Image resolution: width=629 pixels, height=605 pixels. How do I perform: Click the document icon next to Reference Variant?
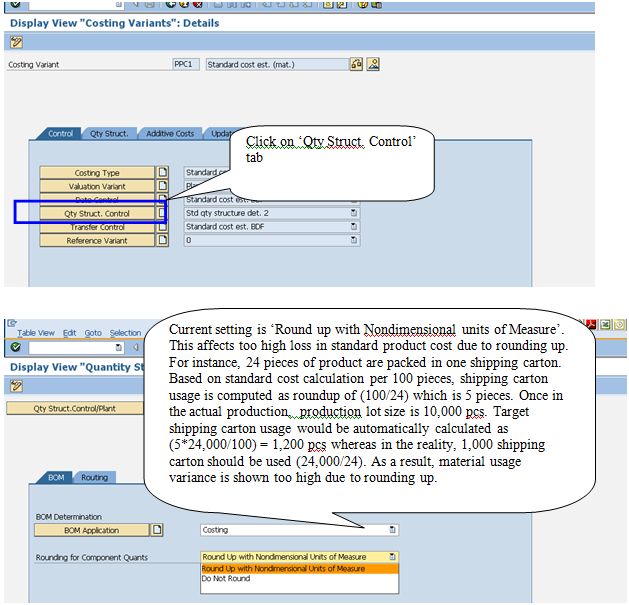click(x=163, y=241)
